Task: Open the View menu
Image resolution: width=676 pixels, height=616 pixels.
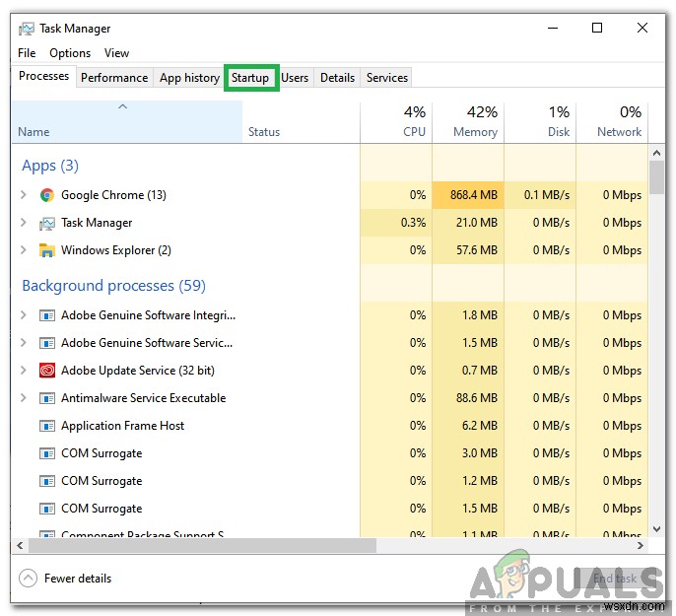Action: click(x=116, y=53)
